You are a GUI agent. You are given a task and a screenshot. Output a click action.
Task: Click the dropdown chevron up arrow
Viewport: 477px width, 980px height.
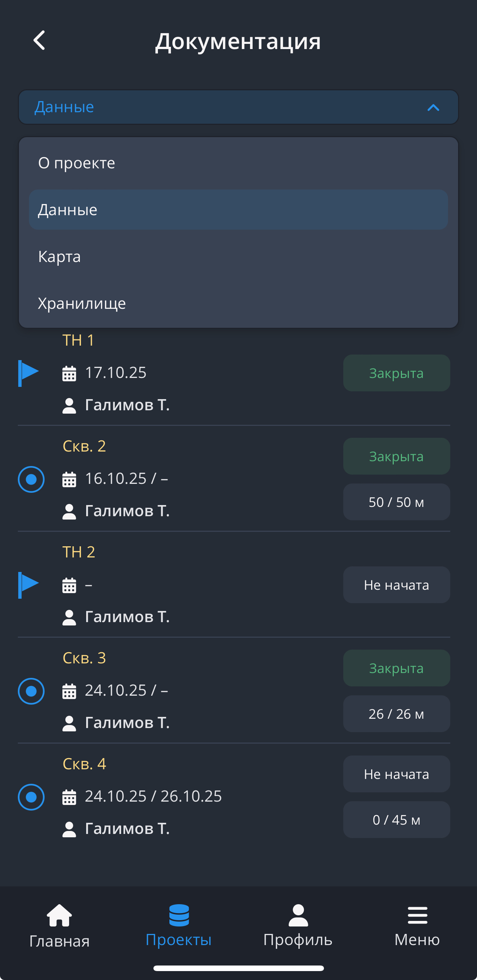433,108
